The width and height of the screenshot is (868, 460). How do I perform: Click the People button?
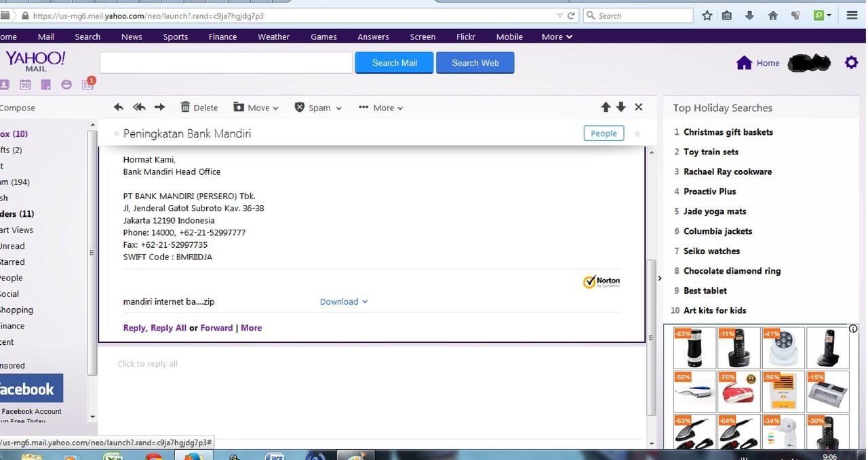coord(604,133)
